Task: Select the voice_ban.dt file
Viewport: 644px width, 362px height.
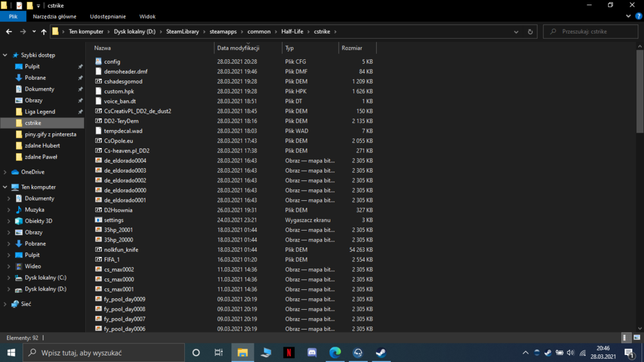Action: pos(120,101)
